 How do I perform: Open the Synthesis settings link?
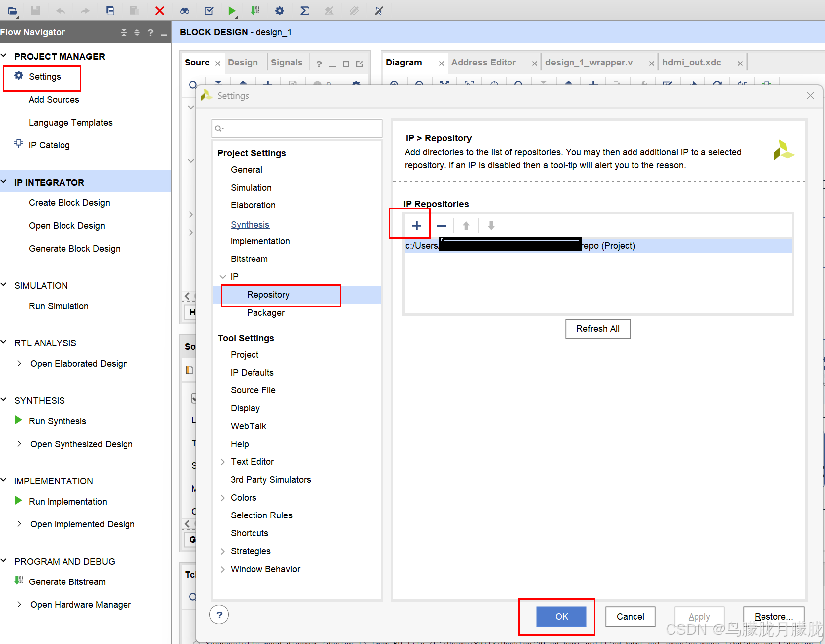coord(250,225)
